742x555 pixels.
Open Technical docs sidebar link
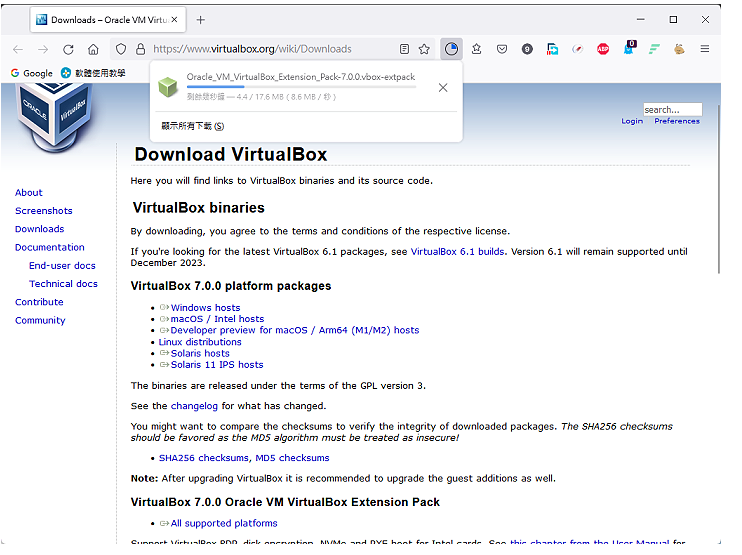pos(63,284)
